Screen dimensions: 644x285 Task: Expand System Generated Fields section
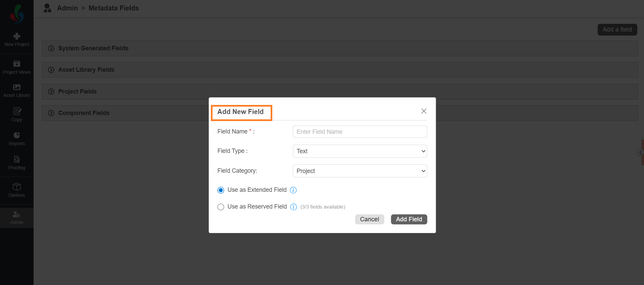tap(51, 48)
